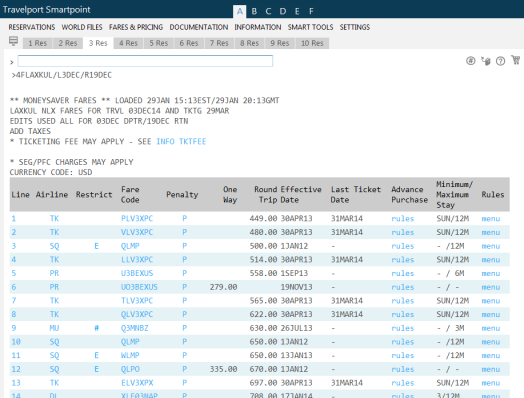Click fare code TLV3XPC

(x=137, y=301)
